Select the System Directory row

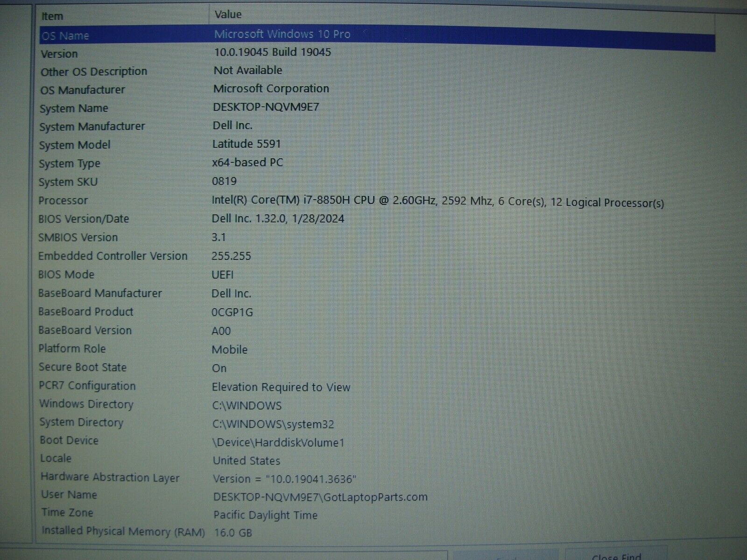point(81,422)
